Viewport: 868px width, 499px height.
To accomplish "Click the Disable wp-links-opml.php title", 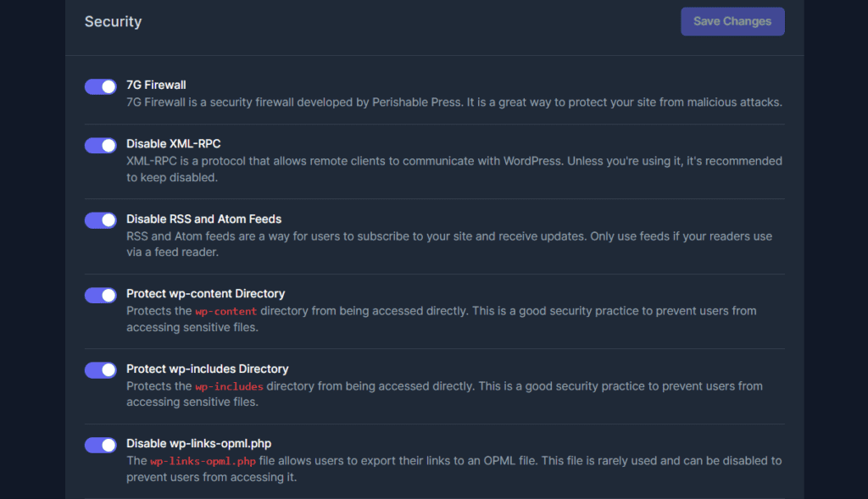I will point(198,444).
